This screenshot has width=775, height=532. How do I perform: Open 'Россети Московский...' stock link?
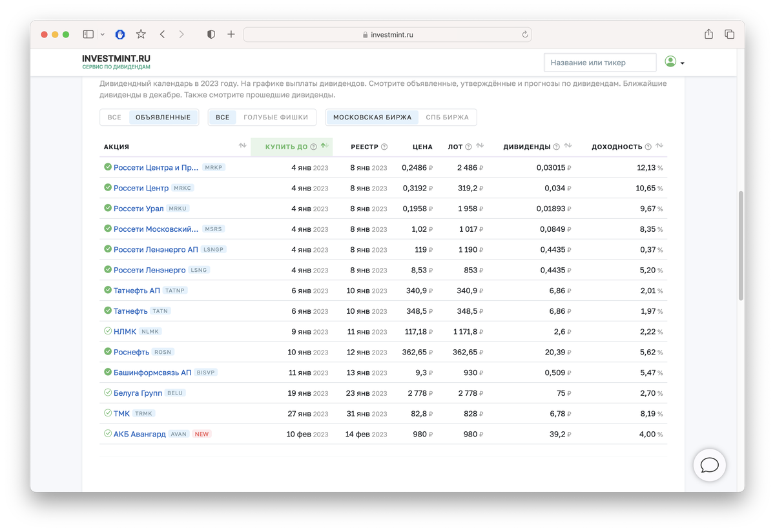point(156,229)
